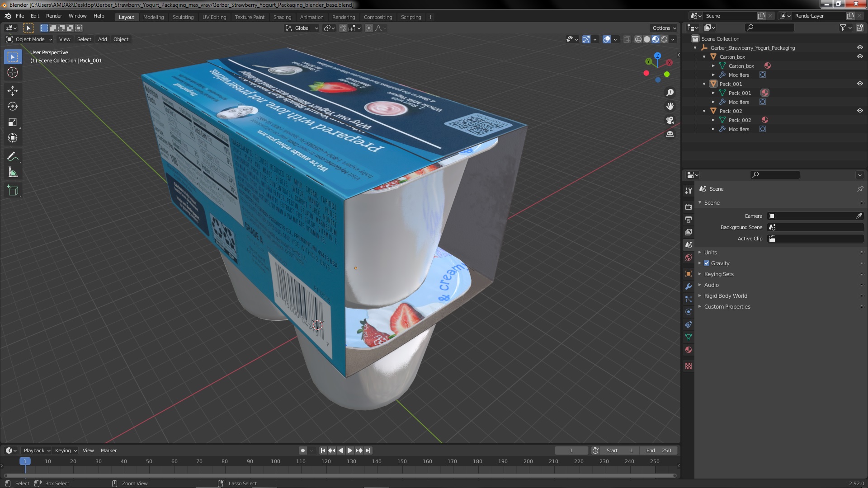868x488 pixels.
Task: Switch to wireframe shading mode
Action: tap(638, 39)
